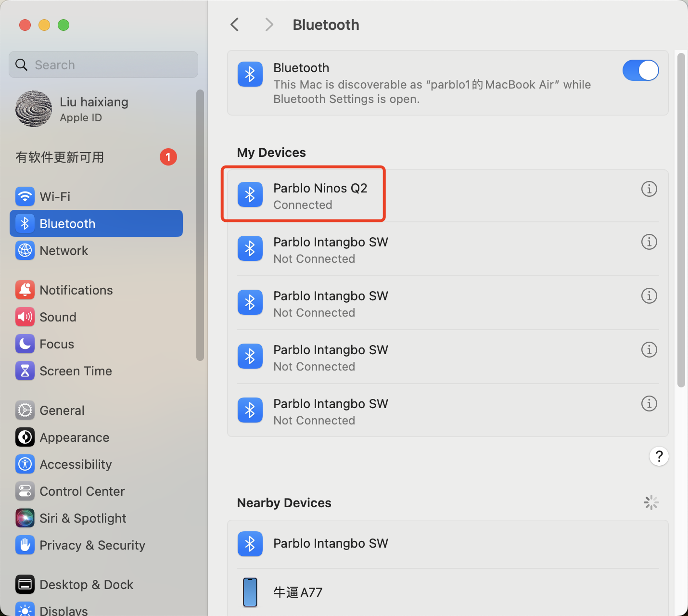Click the Network globe icon
688x616 pixels.
coord(25,250)
